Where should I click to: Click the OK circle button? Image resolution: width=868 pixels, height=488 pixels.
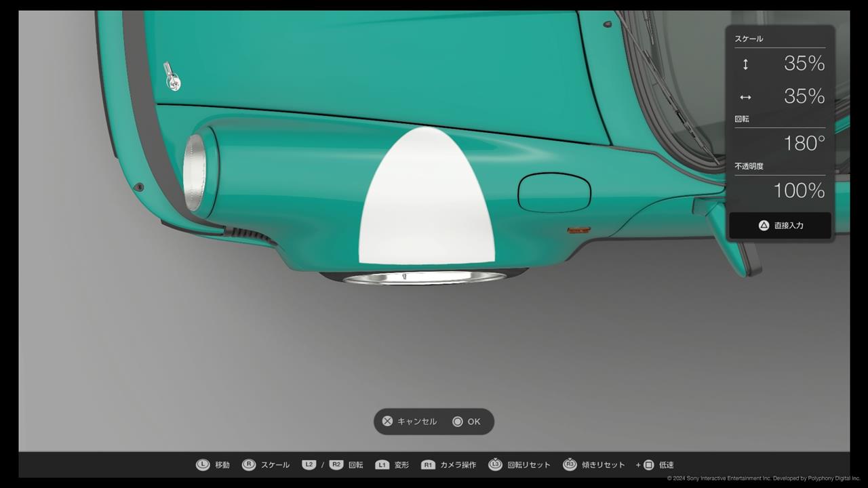tap(467, 422)
